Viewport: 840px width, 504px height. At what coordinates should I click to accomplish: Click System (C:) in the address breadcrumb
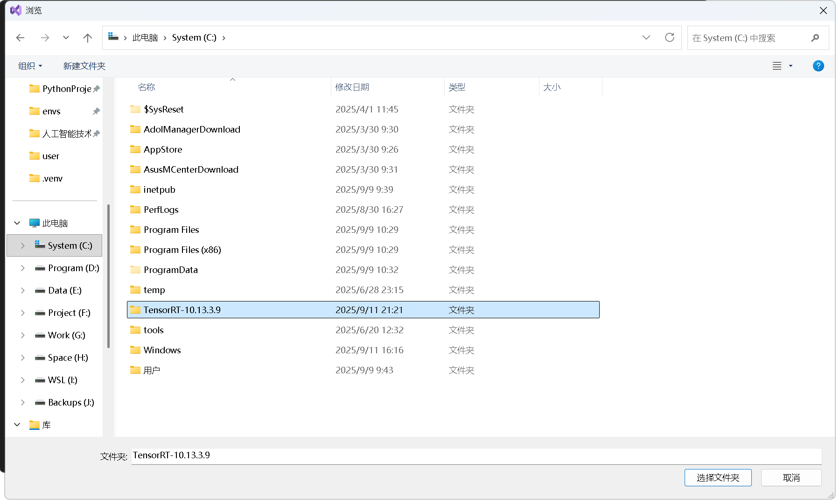[x=194, y=38]
